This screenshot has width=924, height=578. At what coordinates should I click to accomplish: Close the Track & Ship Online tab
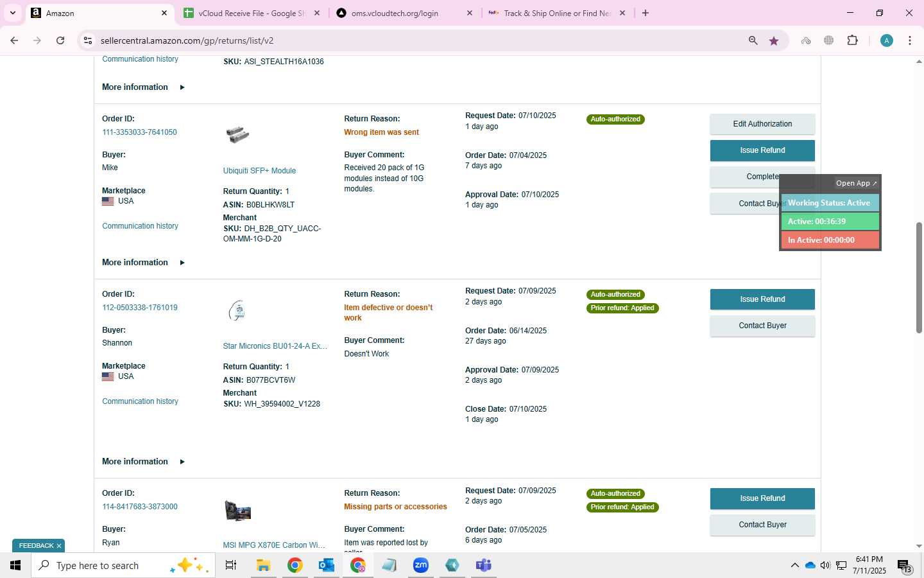622,13
